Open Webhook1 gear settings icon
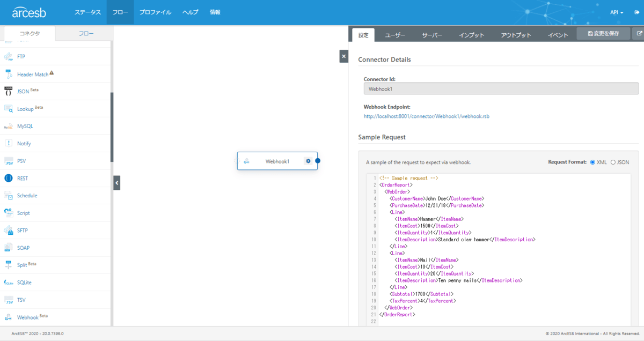 308,161
